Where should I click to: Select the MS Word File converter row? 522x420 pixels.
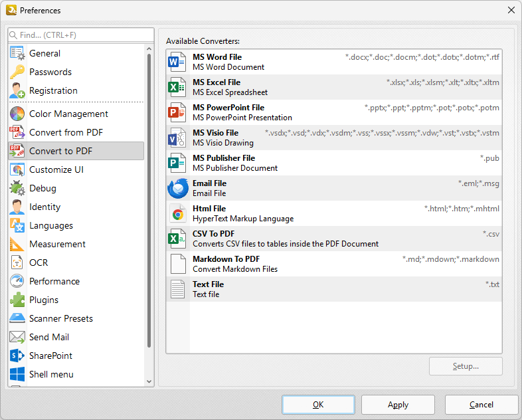tap(334, 62)
